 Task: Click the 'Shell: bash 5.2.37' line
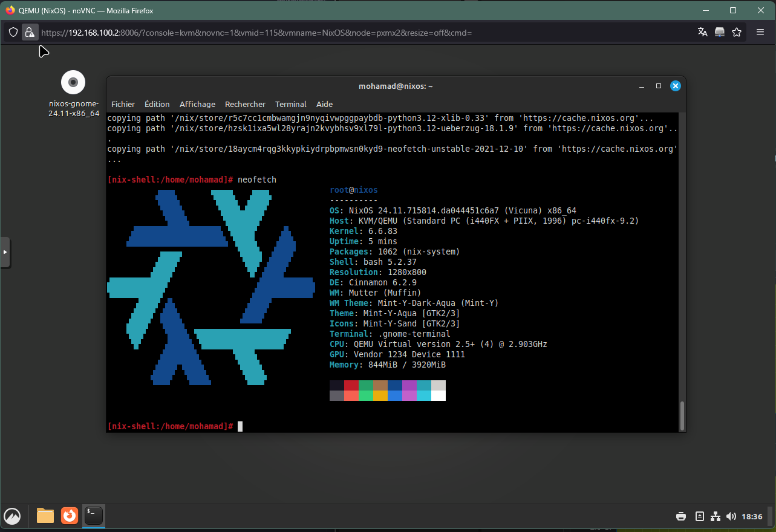point(373,262)
